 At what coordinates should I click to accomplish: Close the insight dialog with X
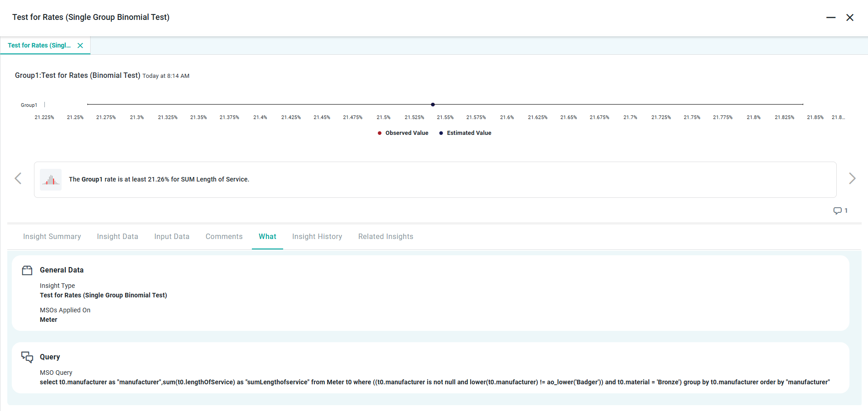[x=849, y=18]
